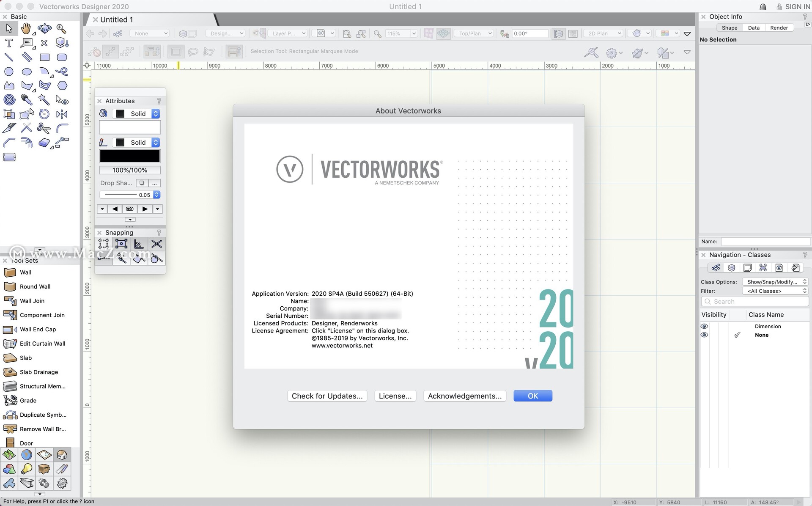Switch to the Render tab
The height and width of the screenshot is (506, 812).
779,27
